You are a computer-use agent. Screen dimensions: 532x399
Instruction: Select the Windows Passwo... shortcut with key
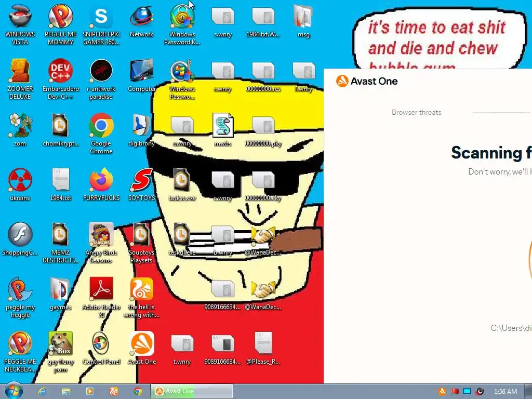point(182,79)
